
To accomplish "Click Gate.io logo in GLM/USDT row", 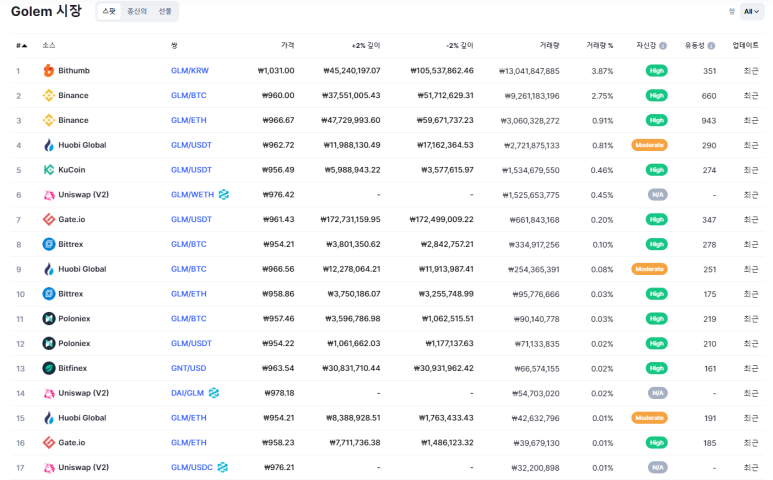I will tap(48, 219).
